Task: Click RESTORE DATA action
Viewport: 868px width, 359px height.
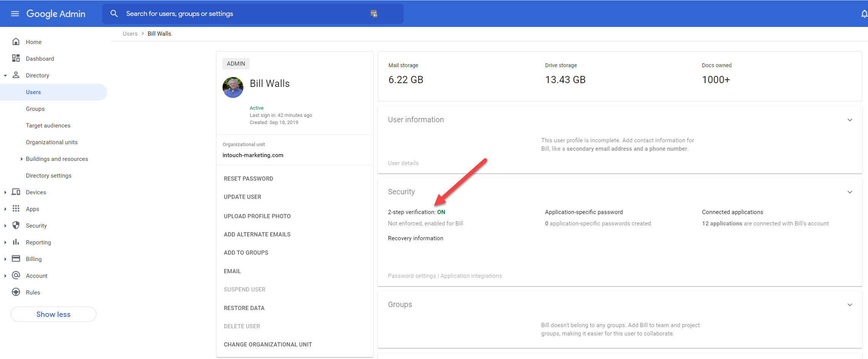Action: click(244, 308)
